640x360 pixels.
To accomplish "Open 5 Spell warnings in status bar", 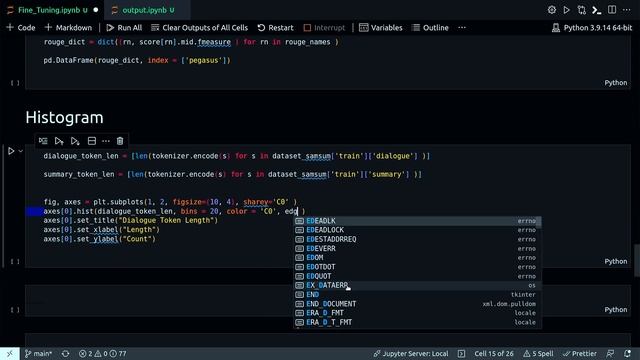I will click(x=538, y=353).
